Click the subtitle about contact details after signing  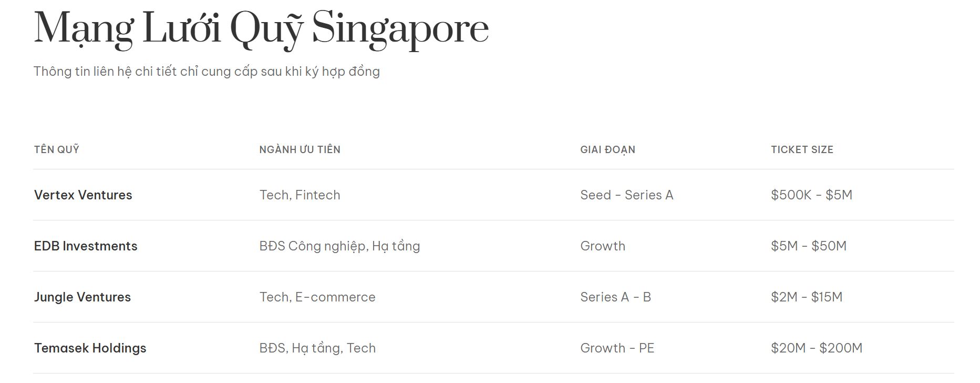pos(207,72)
